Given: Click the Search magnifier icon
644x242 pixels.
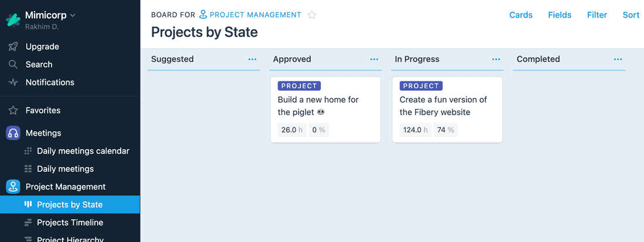Looking at the screenshot, I should point(13,64).
